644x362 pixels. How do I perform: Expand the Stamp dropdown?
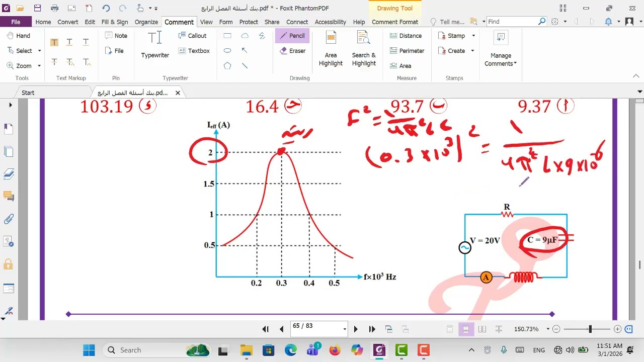point(473,36)
